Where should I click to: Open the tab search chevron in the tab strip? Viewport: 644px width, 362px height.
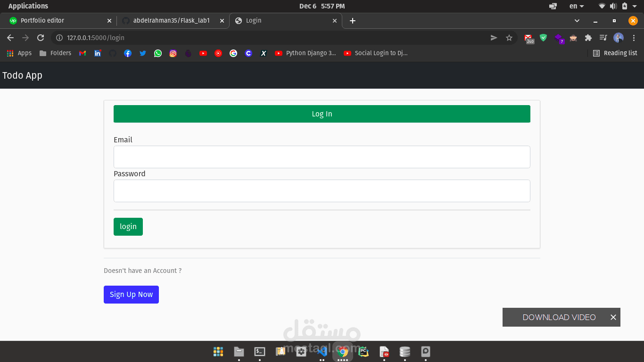(577, 20)
